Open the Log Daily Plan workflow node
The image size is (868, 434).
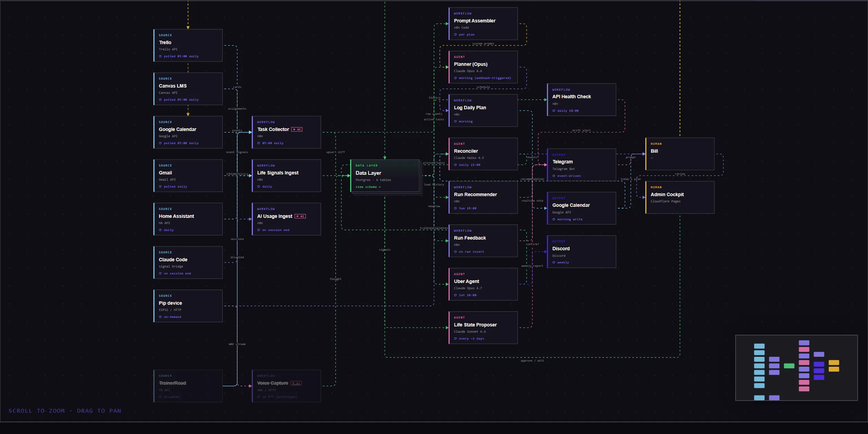point(483,111)
